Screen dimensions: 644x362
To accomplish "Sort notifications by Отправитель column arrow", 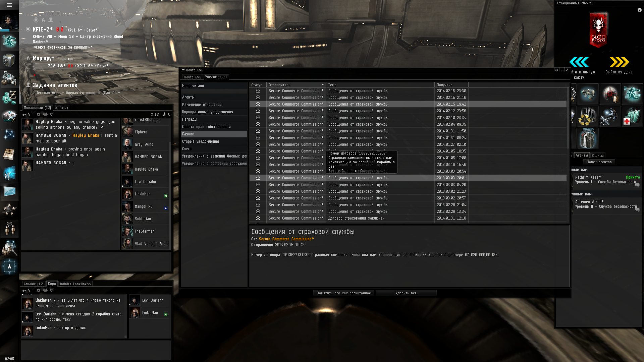I will point(323,85).
